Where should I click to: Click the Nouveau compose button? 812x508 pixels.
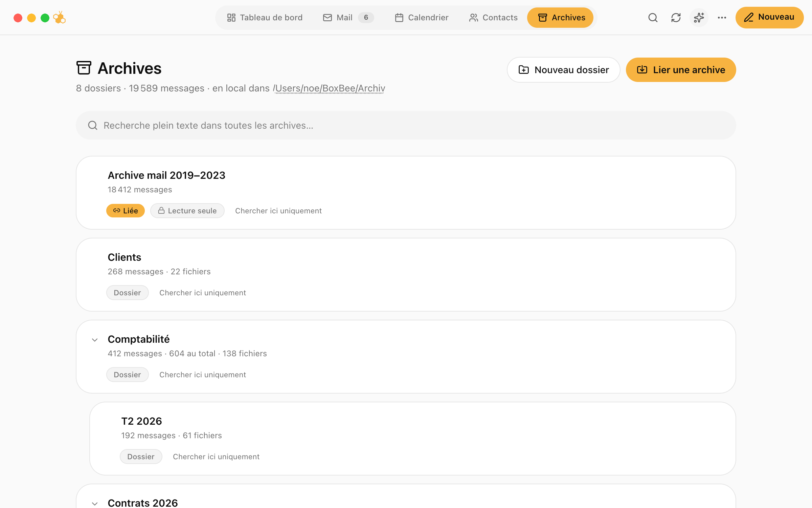pos(769,17)
